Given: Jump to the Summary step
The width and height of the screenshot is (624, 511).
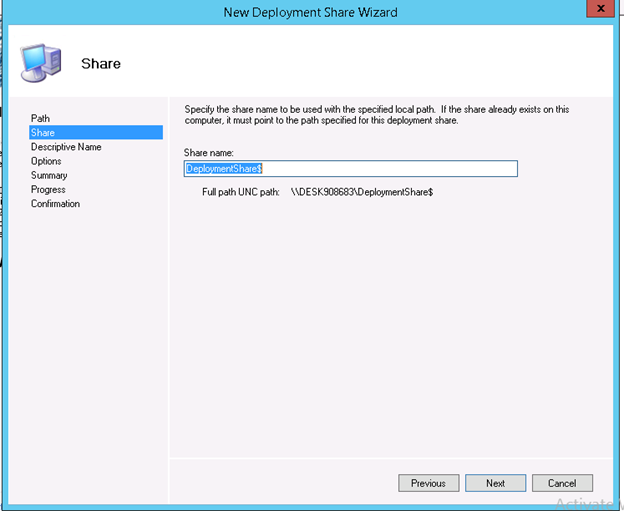Looking at the screenshot, I should coord(49,175).
